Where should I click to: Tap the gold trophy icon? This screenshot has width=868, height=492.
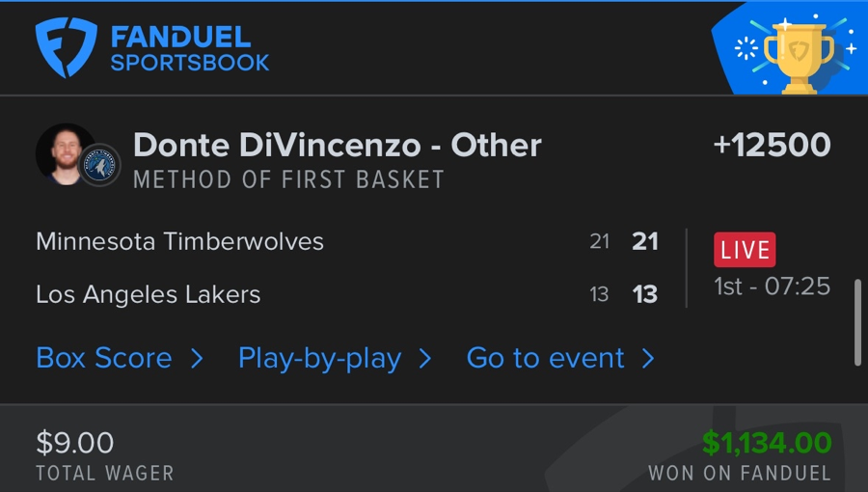pyautogui.click(x=798, y=56)
